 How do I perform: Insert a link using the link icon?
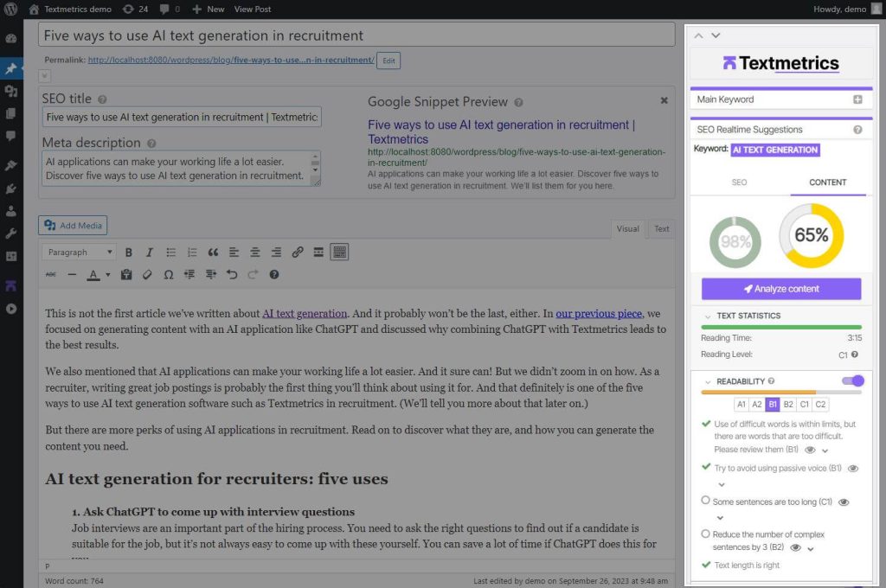(298, 252)
